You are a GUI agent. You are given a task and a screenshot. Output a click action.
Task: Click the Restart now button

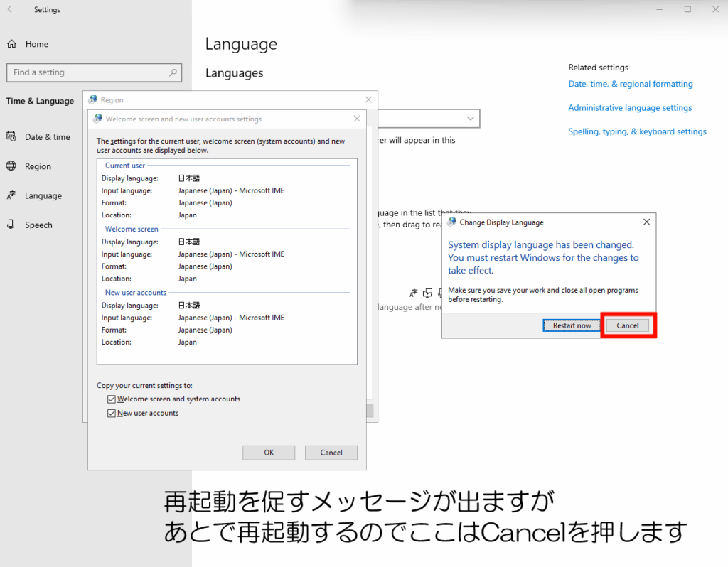(x=572, y=325)
